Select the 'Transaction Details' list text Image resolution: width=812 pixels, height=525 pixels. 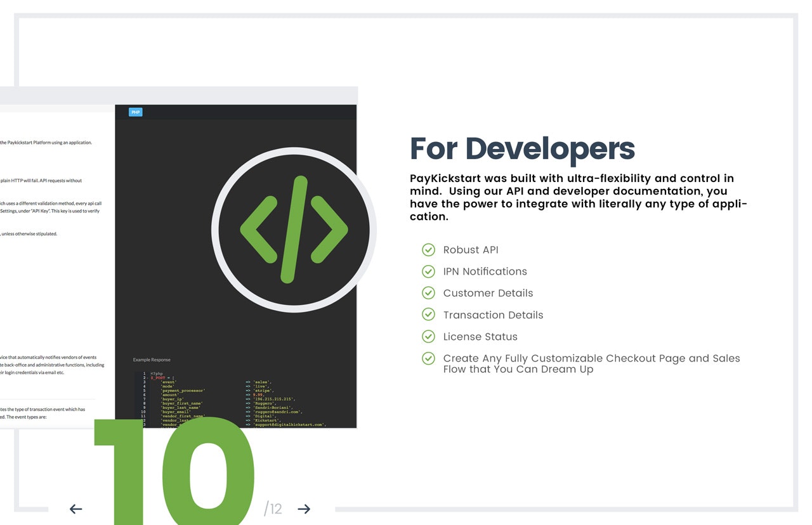(x=494, y=314)
